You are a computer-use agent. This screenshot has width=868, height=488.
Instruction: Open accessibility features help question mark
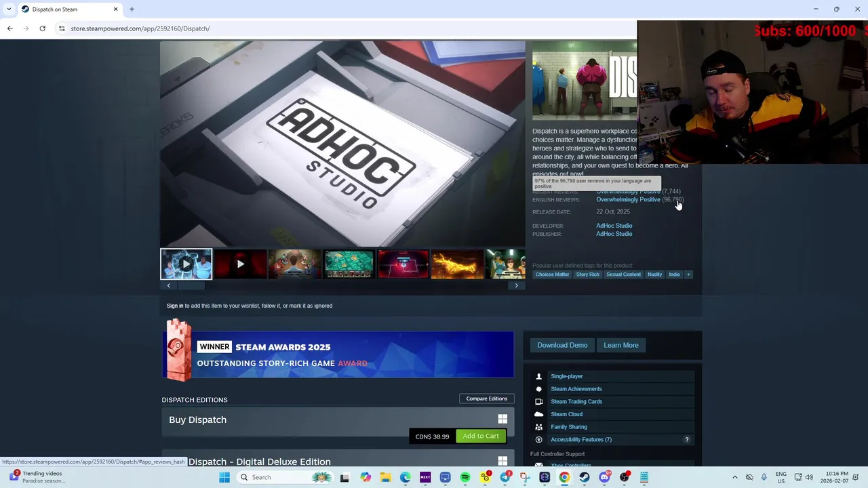[687, 440]
